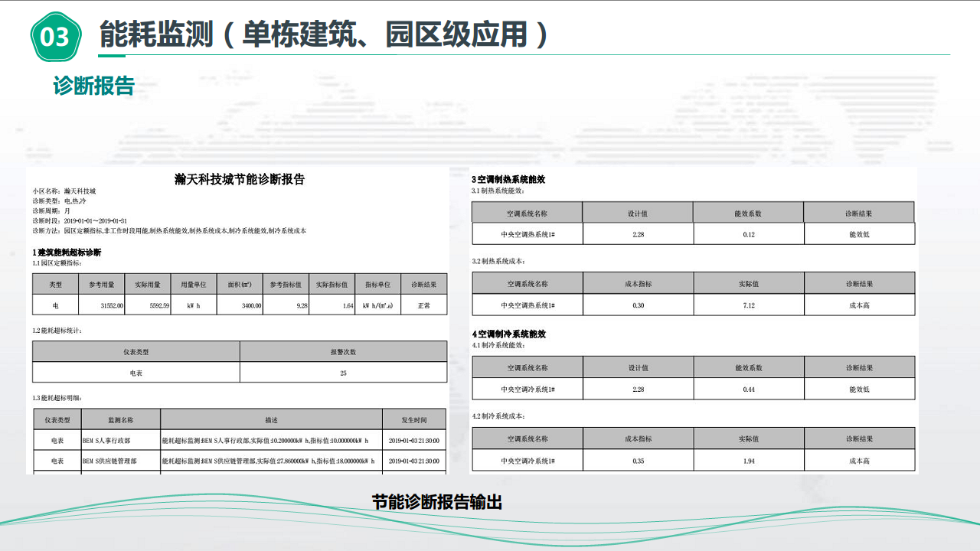Image resolution: width=980 pixels, height=551 pixels.
Task: Click the caption "节能诊断报告输出"
Action: pos(437,502)
